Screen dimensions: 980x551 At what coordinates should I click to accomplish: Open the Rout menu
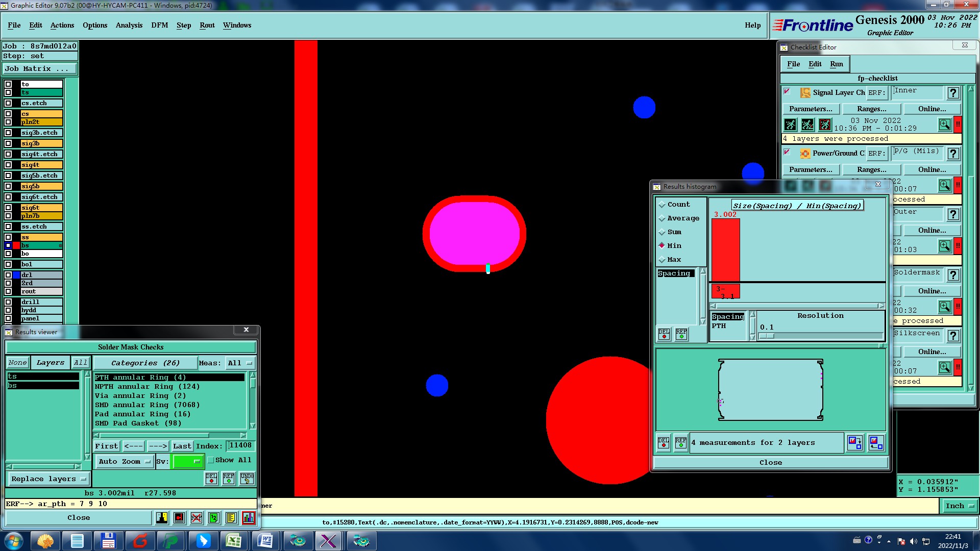[207, 25]
